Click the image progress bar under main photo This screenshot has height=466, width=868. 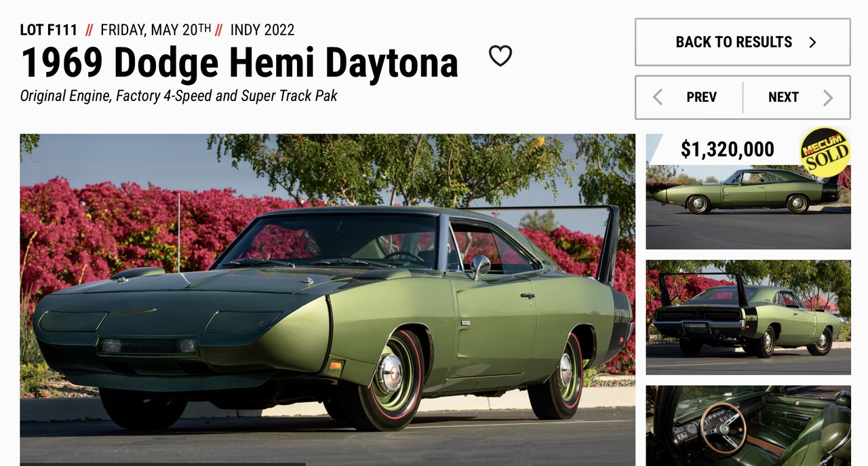click(x=163, y=464)
